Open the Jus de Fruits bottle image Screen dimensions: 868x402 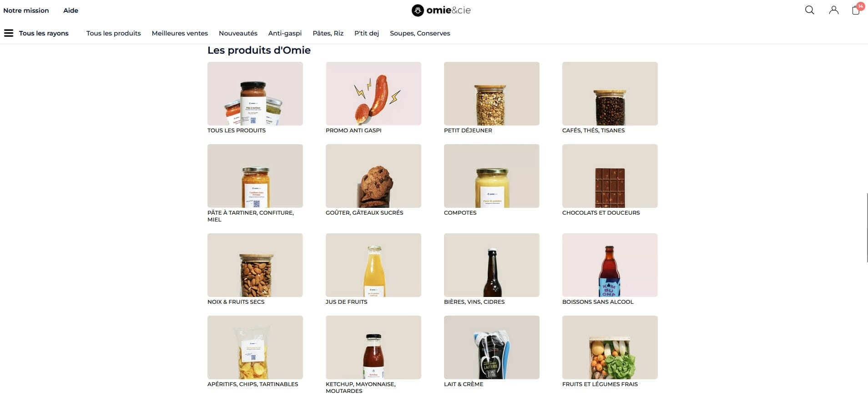(x=373, y=265)
